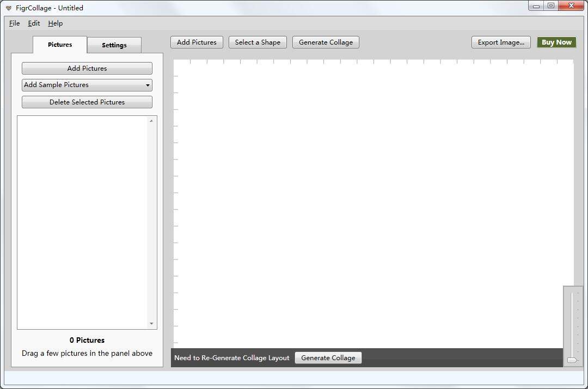588x389 pixels.
Task: Open the Select a Shape chooser
Action: [258, 42]
